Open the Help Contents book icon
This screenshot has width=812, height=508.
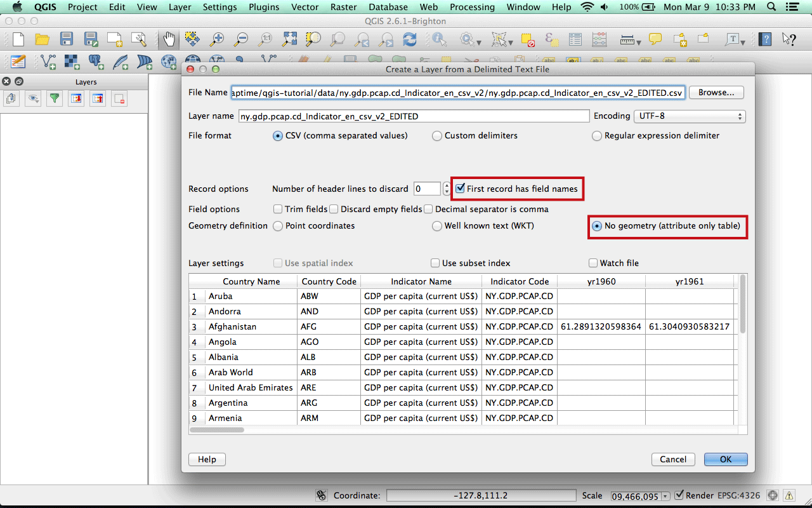[766, 39]
